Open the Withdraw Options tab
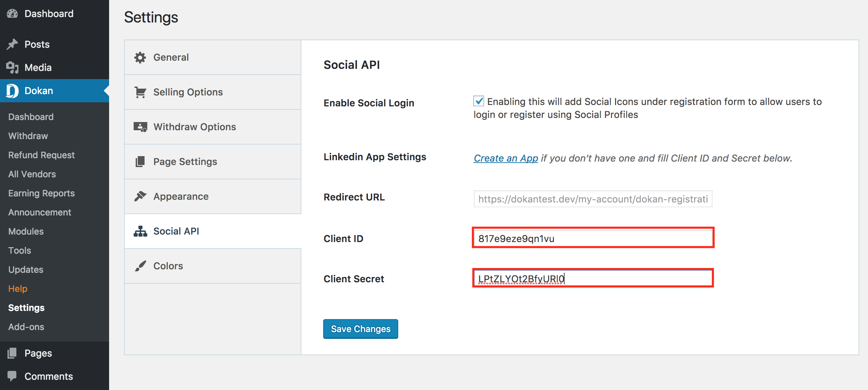This screenshot has height=390, width=868. [213, 127]
